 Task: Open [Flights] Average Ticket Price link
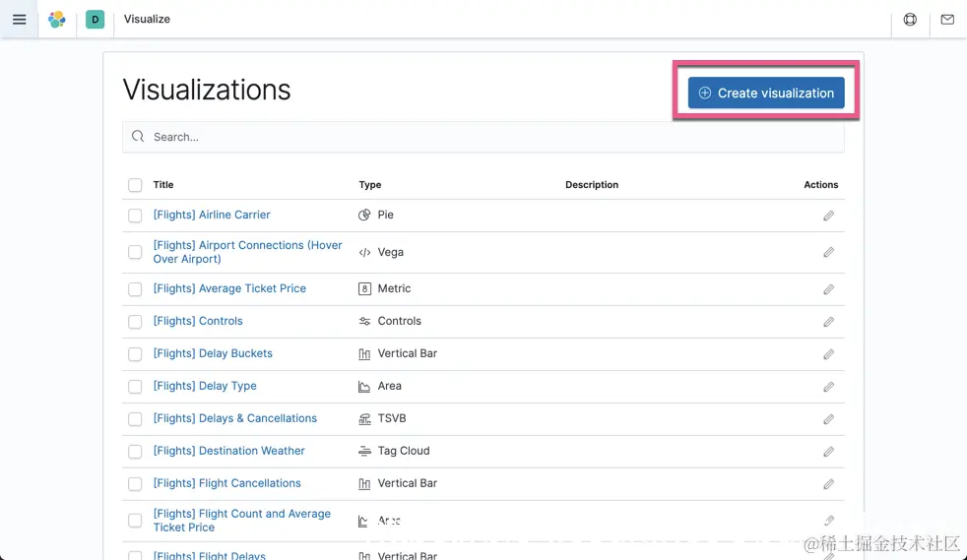tap(229, 288)
